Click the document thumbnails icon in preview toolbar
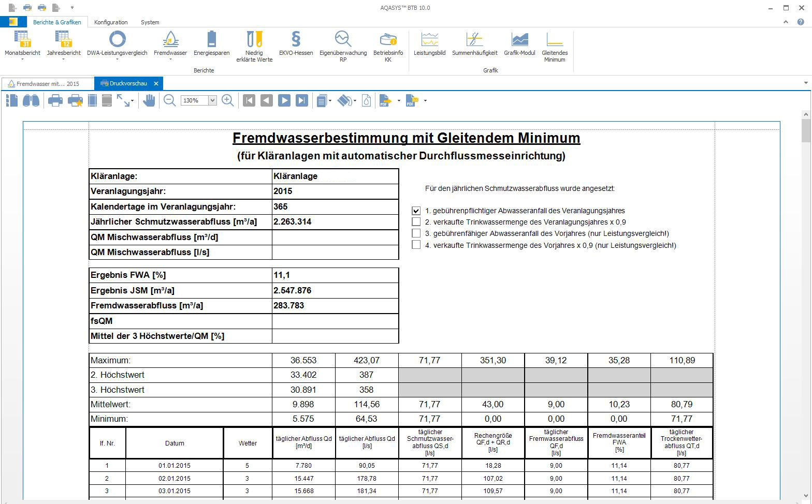 tap(12, 100)
